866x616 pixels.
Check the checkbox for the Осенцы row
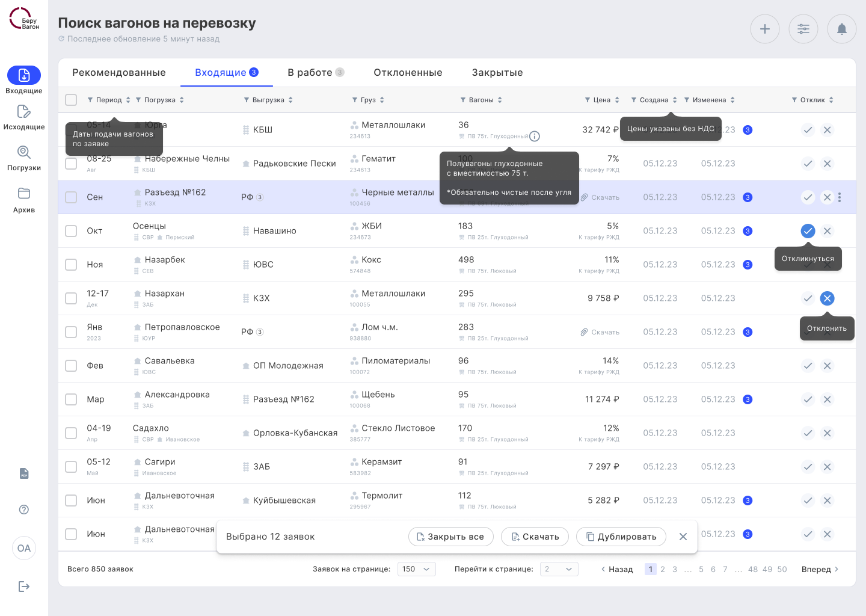[x=71, y=231]
